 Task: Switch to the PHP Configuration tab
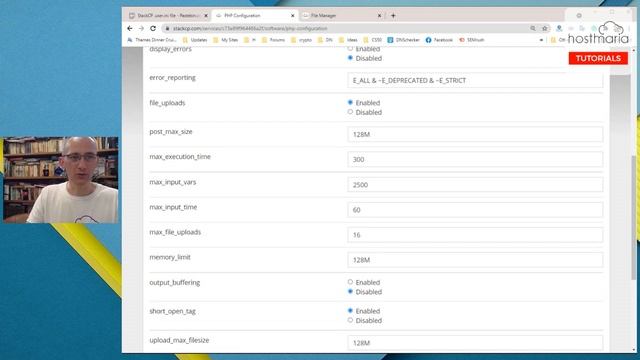point(254,16)
